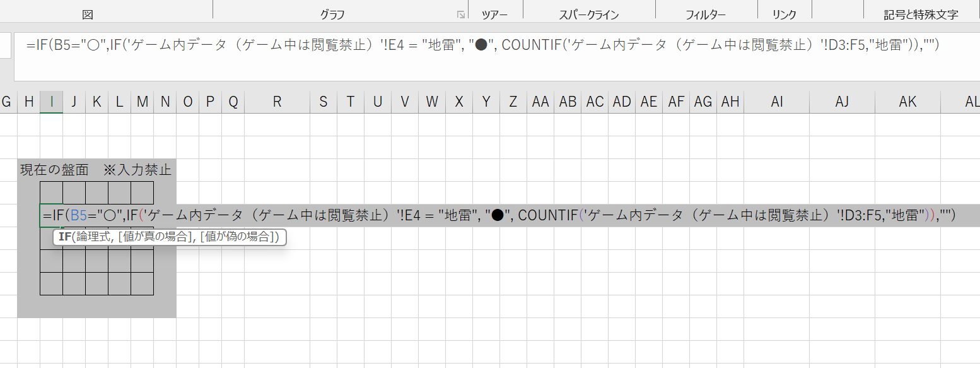Select column AC header
Screen dimensions: 980x368
595,102
